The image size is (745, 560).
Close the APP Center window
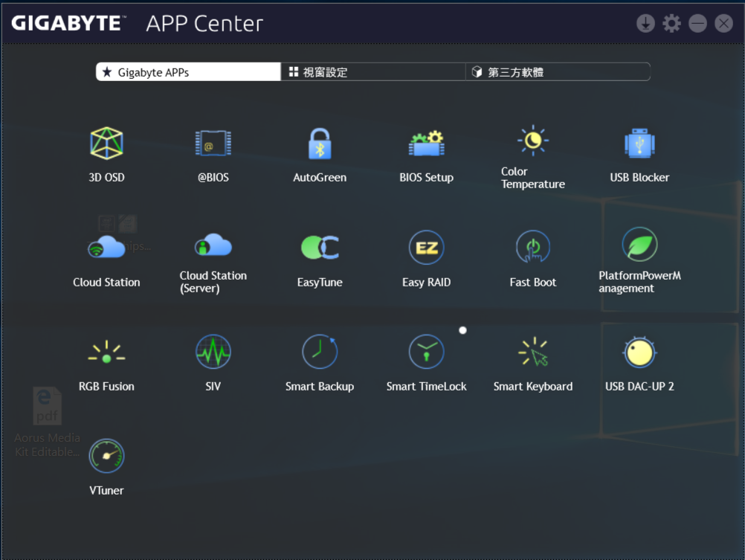click(723, 23)
